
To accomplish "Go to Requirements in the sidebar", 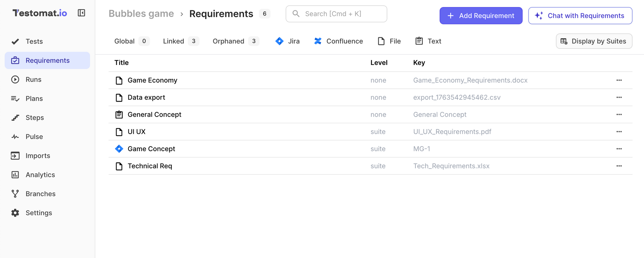I will point(47,60).
